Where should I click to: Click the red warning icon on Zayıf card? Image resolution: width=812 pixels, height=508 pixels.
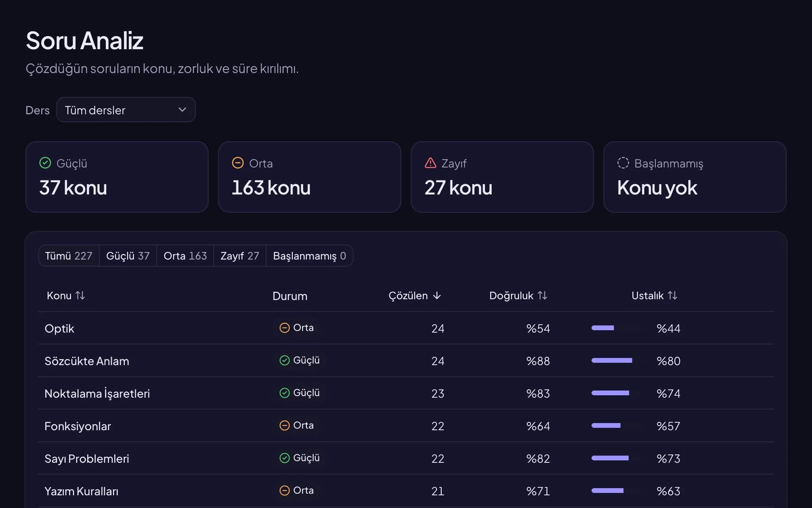(431, 163)
